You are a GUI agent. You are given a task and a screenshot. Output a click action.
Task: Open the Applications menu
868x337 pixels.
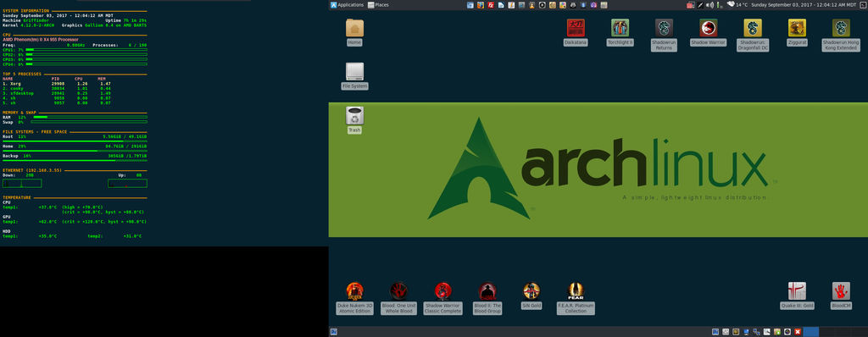tap(347, 5)
